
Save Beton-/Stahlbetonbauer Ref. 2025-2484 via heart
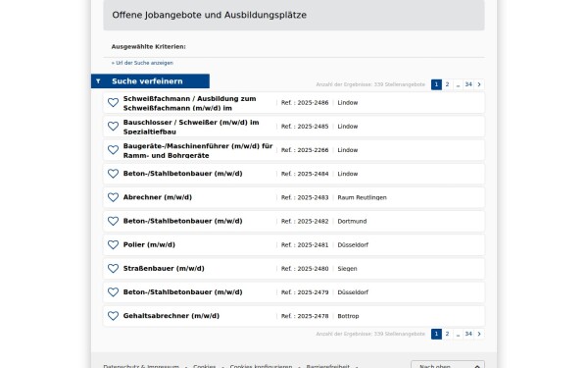tap(113, 174)
